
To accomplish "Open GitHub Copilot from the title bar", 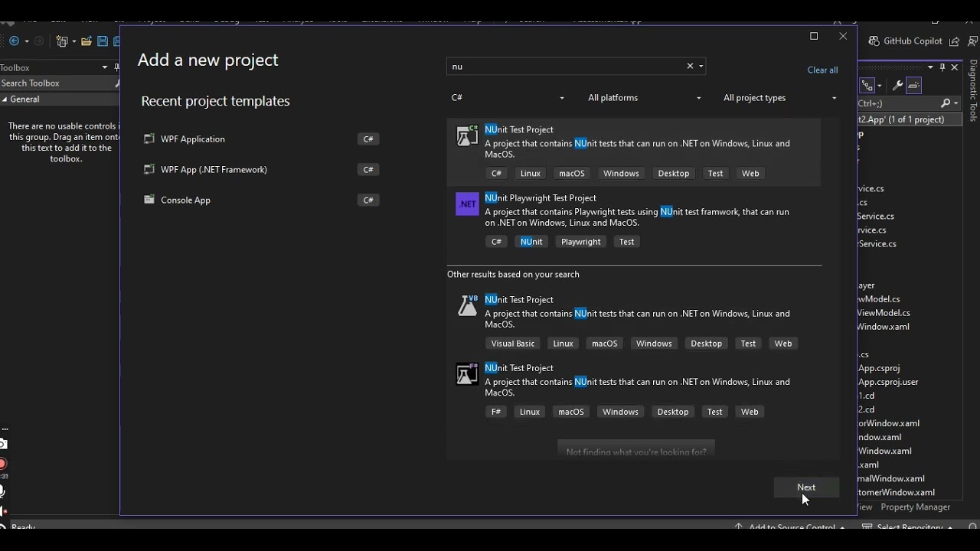I will (905, 41).
